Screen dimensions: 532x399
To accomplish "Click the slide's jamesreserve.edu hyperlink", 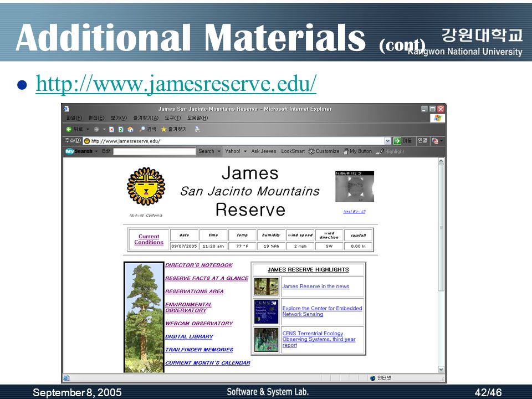I will point(176,84).
